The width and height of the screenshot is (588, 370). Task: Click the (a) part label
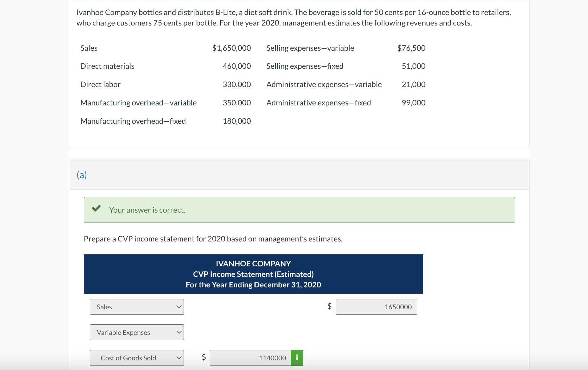(x=82, y=174)
